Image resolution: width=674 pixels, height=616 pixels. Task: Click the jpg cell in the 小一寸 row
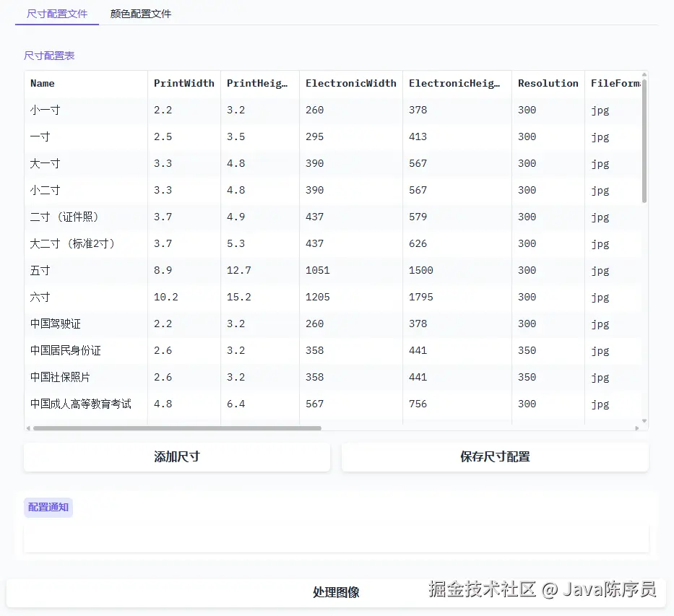click(x=613, y=110)
